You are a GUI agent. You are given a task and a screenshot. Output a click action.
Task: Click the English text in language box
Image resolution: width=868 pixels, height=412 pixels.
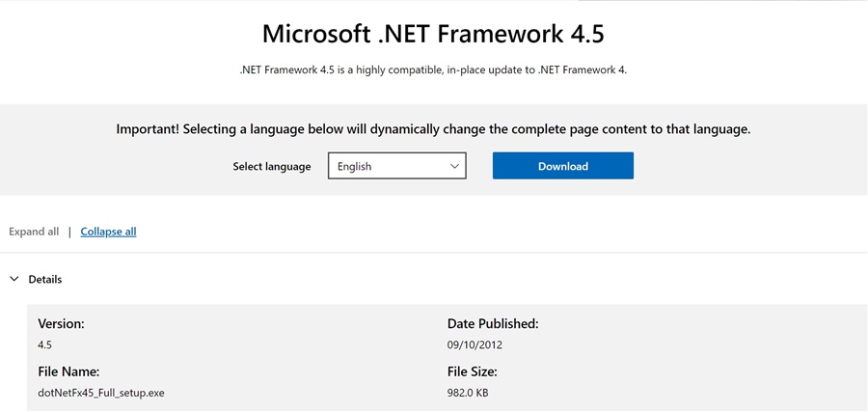pyautogui.click(x=354, y=166)
